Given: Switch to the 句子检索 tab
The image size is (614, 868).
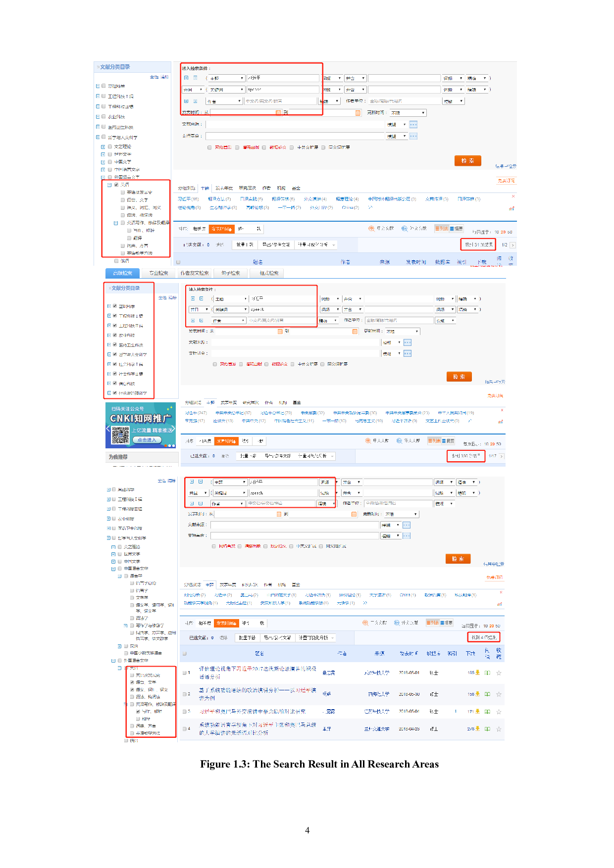Looking at the screenshot, I should click(230, 273).
